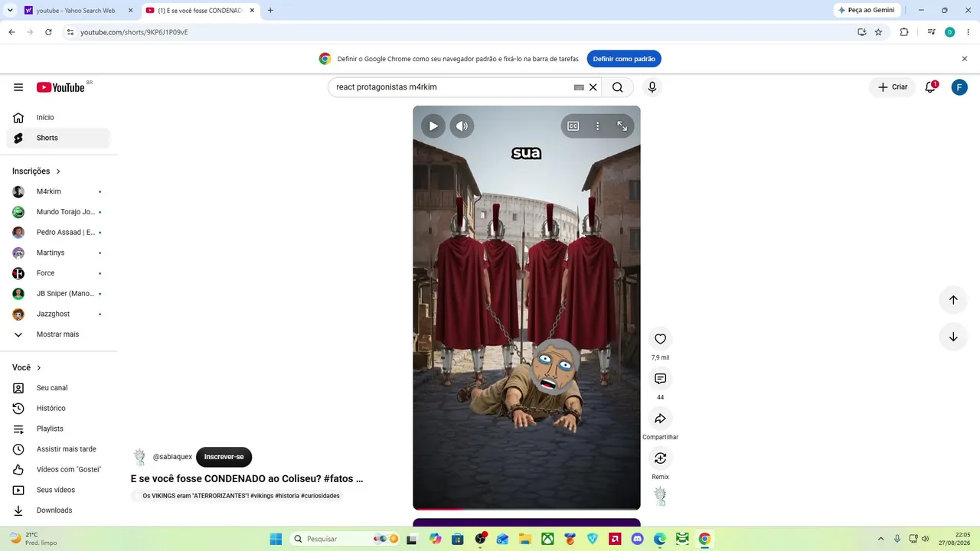Open Seus vídeos in the sidebar
Viewport: 980px width, 551px height.
click(58, 490)
